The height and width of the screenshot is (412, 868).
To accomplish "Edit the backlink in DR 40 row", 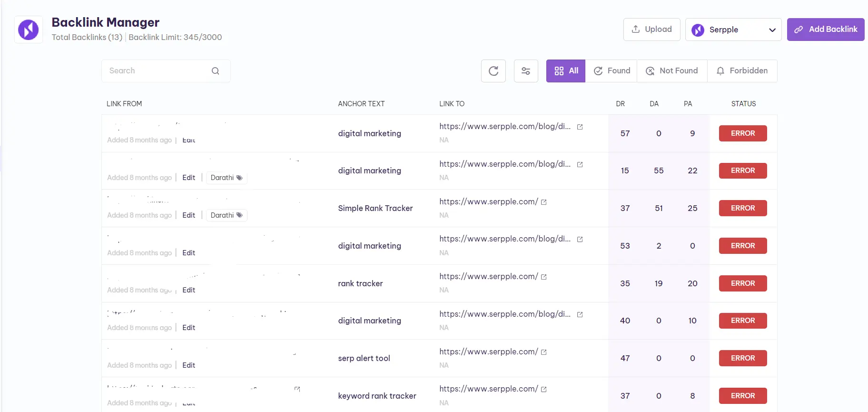I will point(189,328).
